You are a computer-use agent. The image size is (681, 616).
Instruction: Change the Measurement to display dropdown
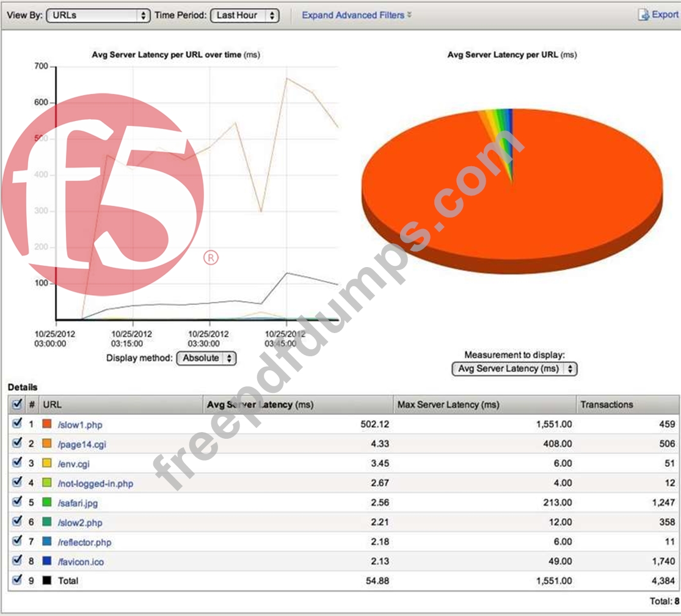click(x=514, y=369)
